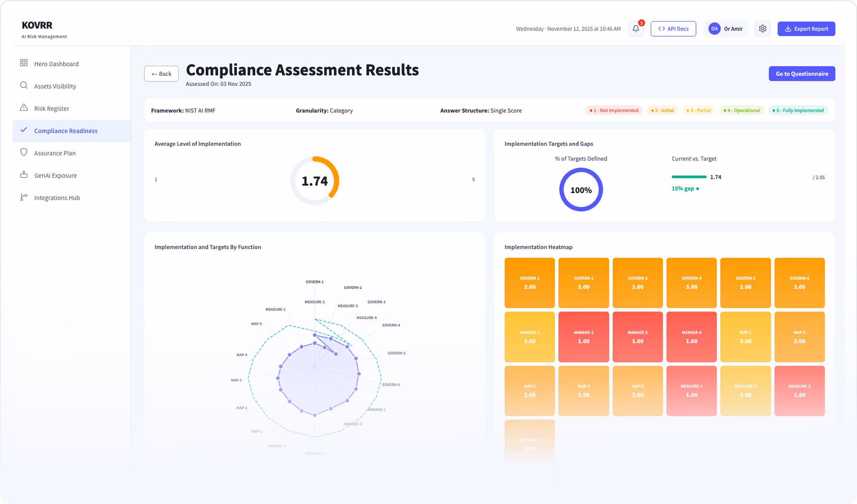Screen dimensions: 857x504
Task: Click the GenAI Exposure sidebar icon
Action: [x=24, y=175]
